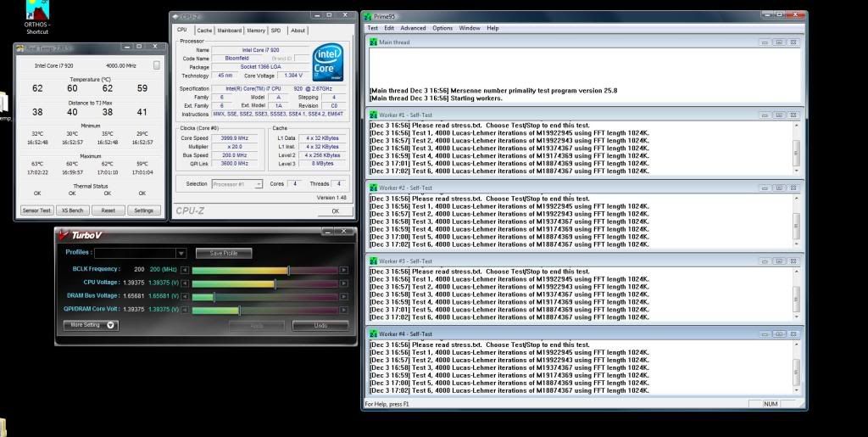The width and height of the screenshot is (868, 437).
Task: Open the Prime95 Help menu
Action: (492, 28)
